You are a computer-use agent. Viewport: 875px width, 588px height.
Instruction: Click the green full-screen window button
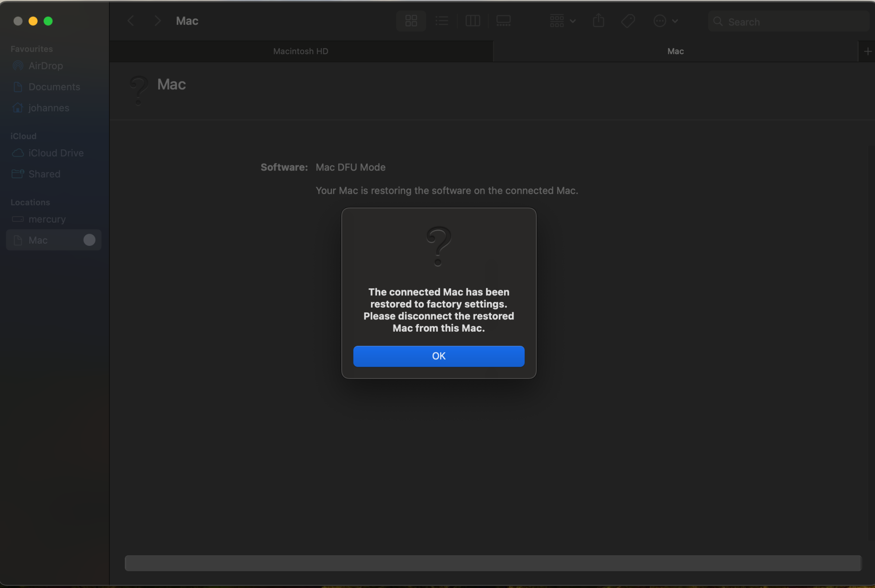[48, 21]
